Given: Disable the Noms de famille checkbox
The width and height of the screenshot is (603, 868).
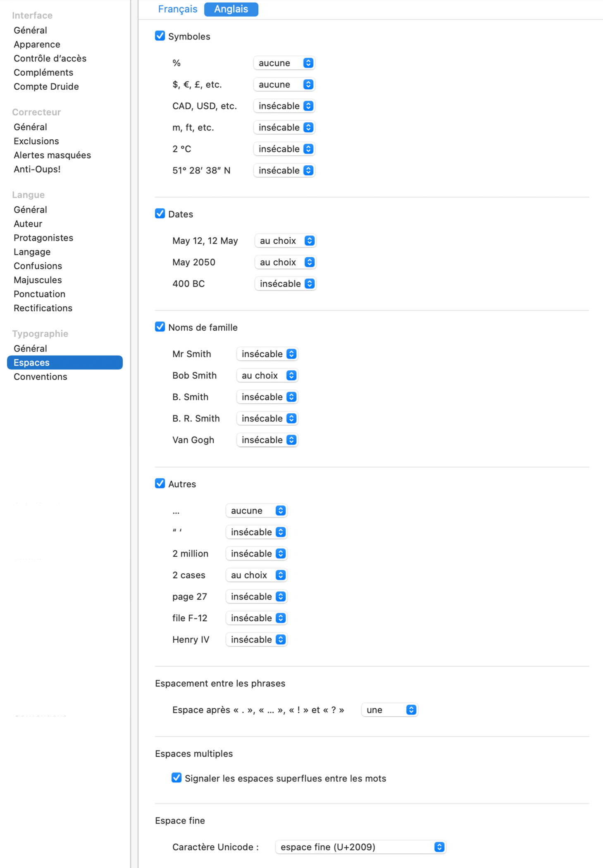Looking at the screenshot, I should pyautogui.click(x=160, y=327).
